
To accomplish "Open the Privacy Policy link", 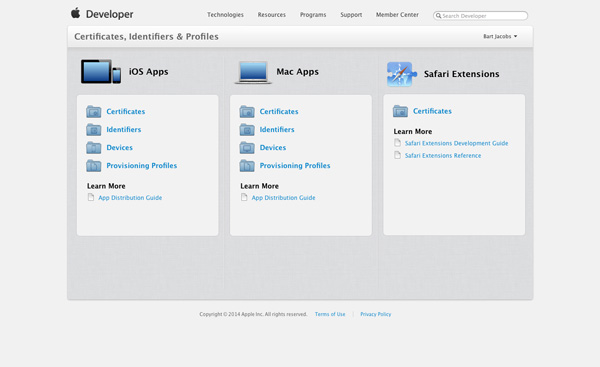I will (x=376, y=314).
